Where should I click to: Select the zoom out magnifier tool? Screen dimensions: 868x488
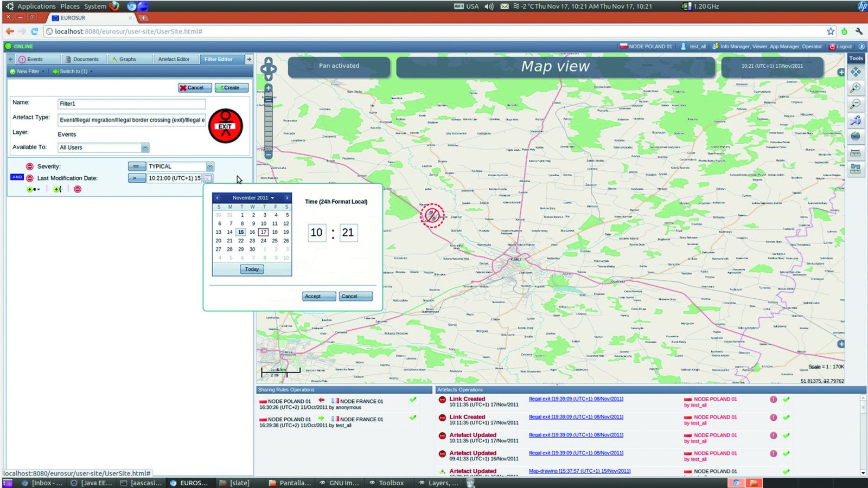click(x=856, y=104)
